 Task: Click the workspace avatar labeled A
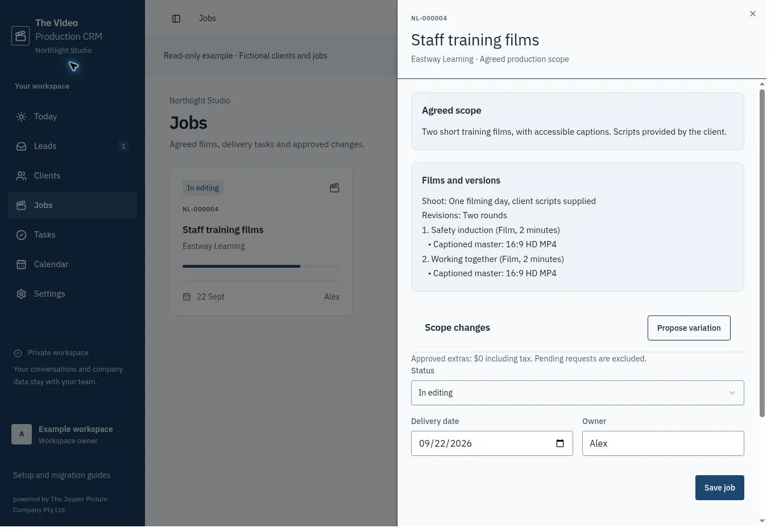(22, 434)
